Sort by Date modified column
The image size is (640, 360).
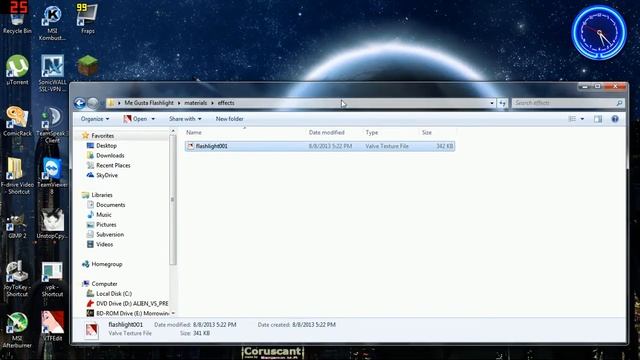pos(334,132)
